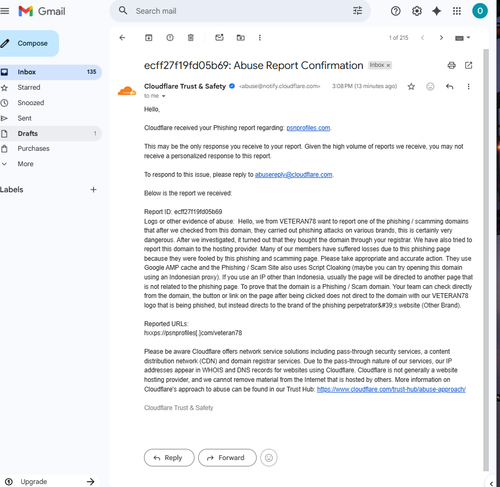Click the bottom Reply button
Image resolution: width=500 pixels, height=487 pixels.
(x=169, y=458)
